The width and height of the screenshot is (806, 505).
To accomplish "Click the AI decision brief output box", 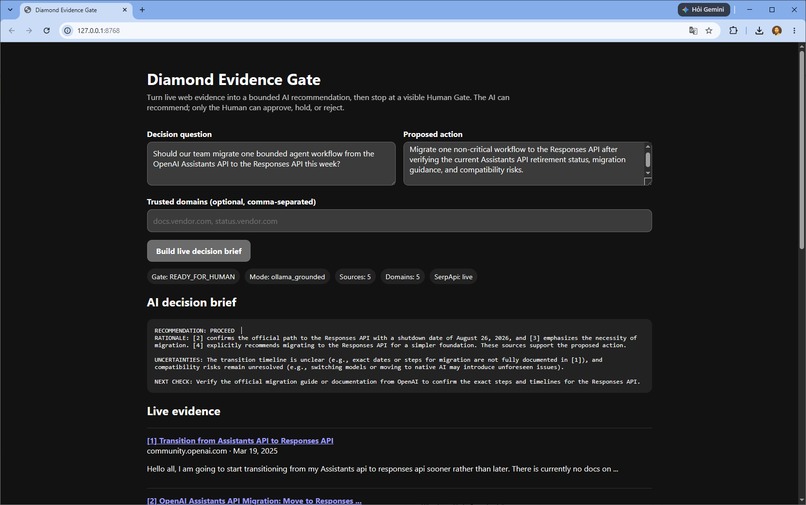I will click(x=399, y=356).
